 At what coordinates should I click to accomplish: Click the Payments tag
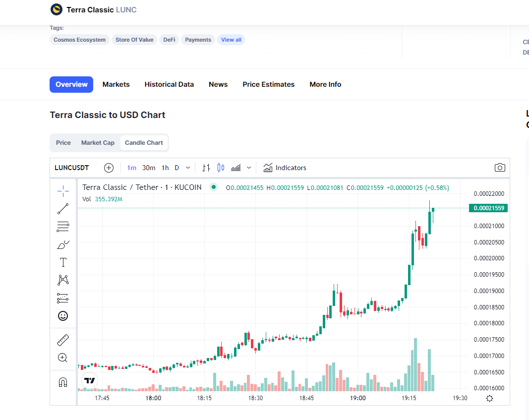click(x=198, y=40)
